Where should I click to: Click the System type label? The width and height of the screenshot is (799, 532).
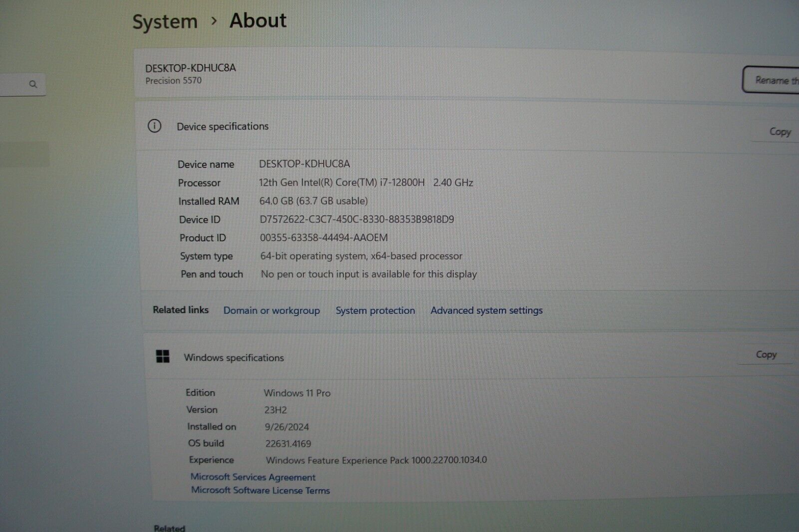[206, 257]
